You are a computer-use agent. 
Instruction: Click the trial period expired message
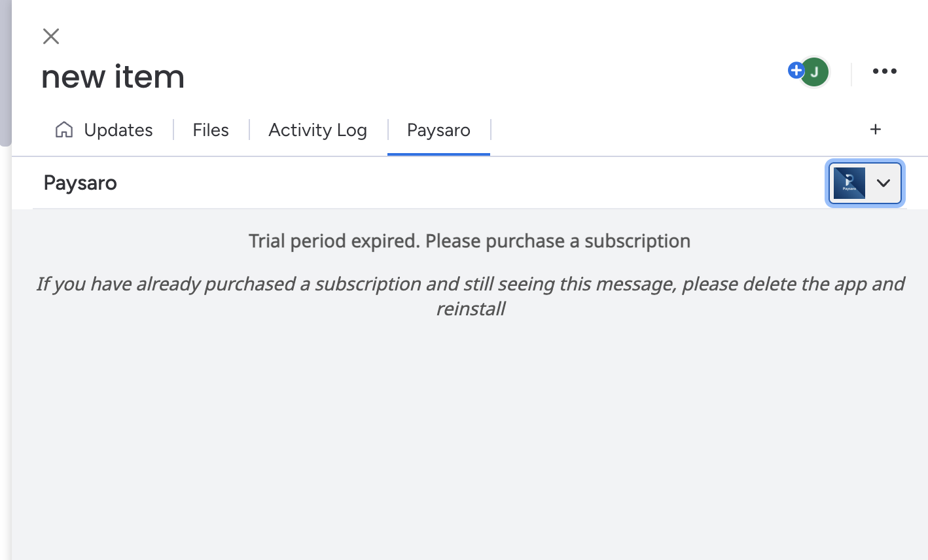coord(469,241)
